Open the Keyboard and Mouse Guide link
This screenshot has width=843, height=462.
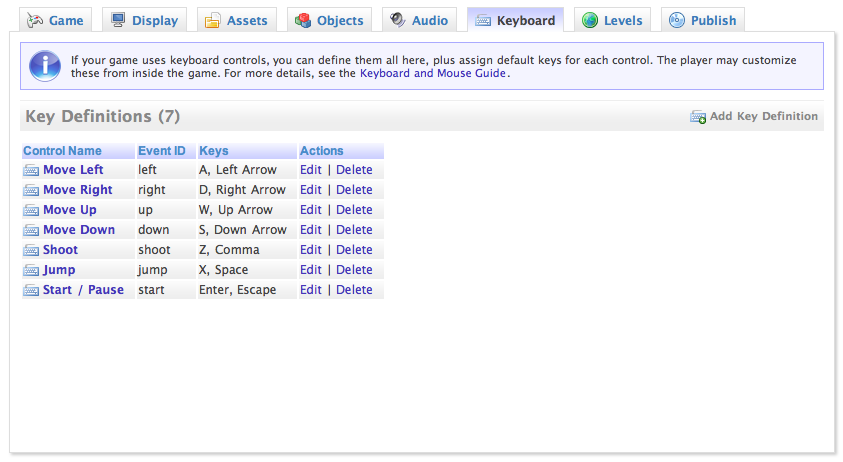coord(433,73)
